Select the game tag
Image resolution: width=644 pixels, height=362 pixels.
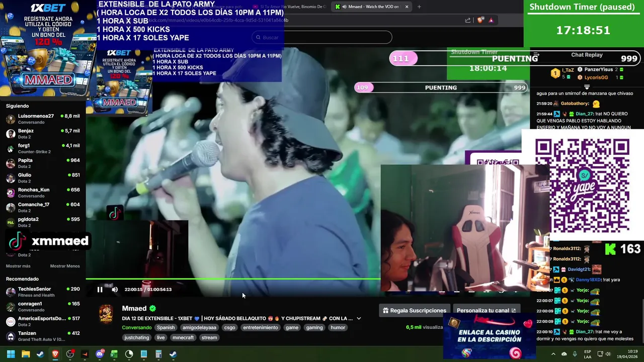[x=292, y=327]
